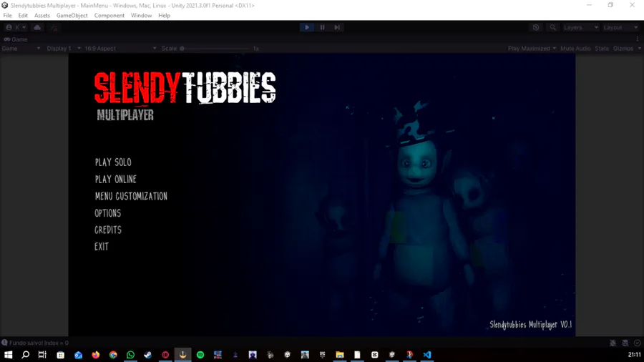Open WhatsApp from the taskbar
This screenshot has width=644, height=362.
click(x=131, y=355)
